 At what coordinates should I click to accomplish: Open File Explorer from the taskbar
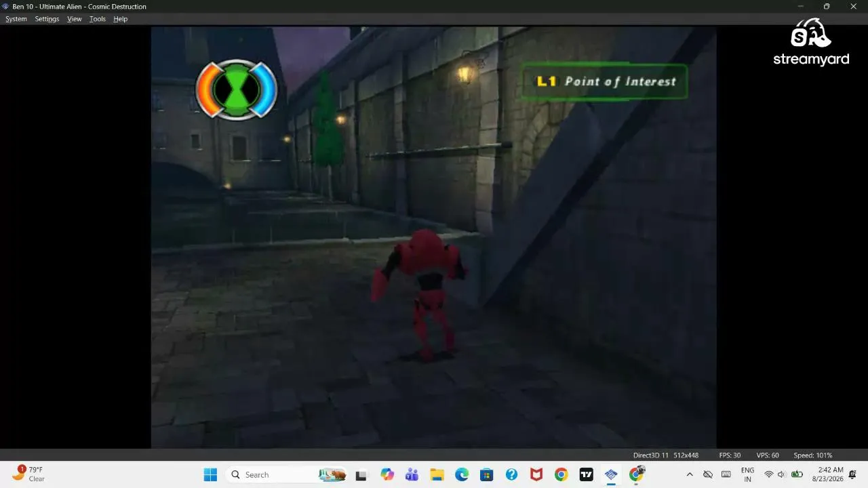coord(437,475)
